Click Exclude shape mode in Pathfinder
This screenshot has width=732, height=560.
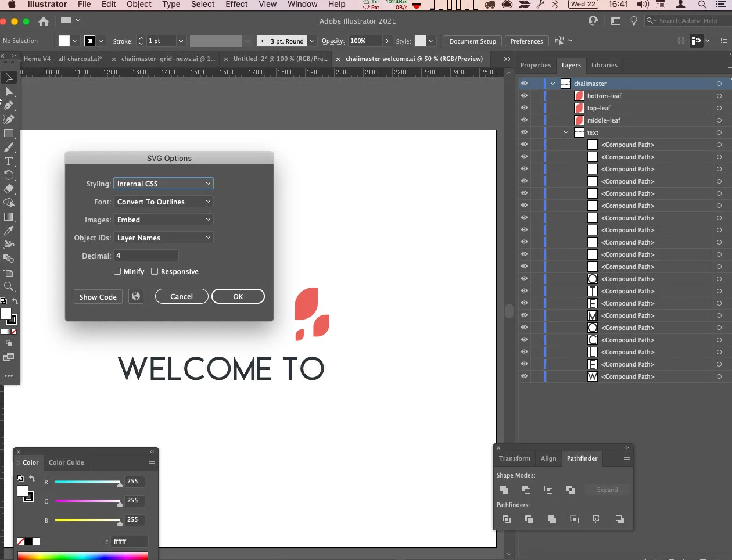click(570, 490)
